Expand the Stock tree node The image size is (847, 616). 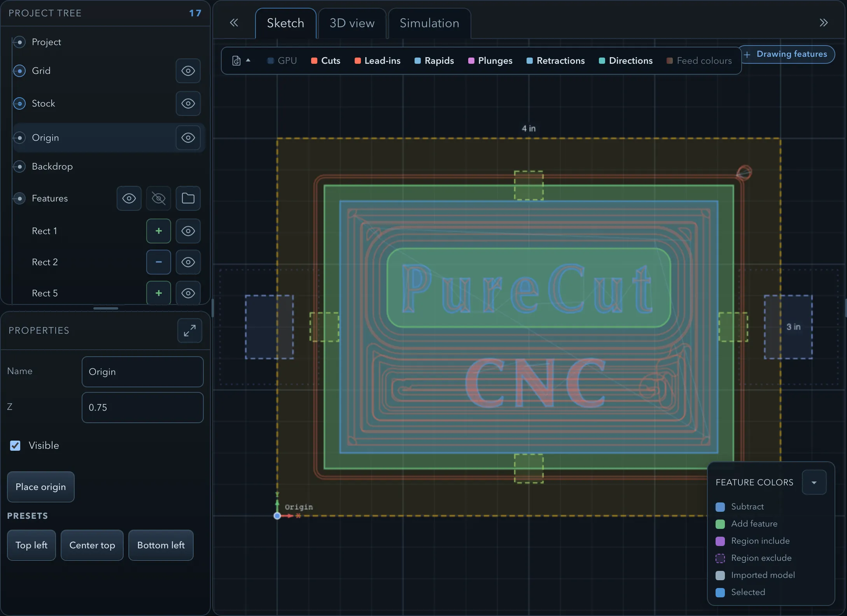point(19,103)
